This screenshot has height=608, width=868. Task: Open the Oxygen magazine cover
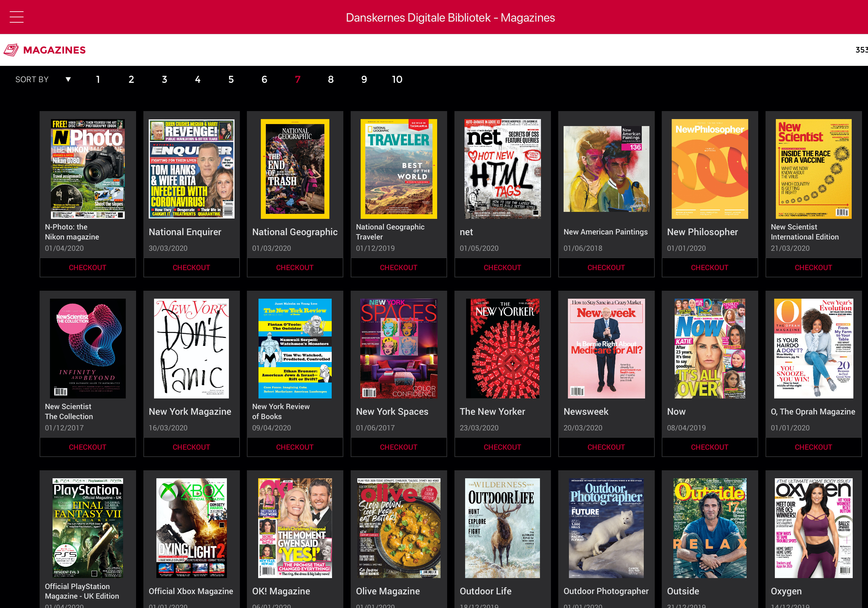tap(813, 528)
